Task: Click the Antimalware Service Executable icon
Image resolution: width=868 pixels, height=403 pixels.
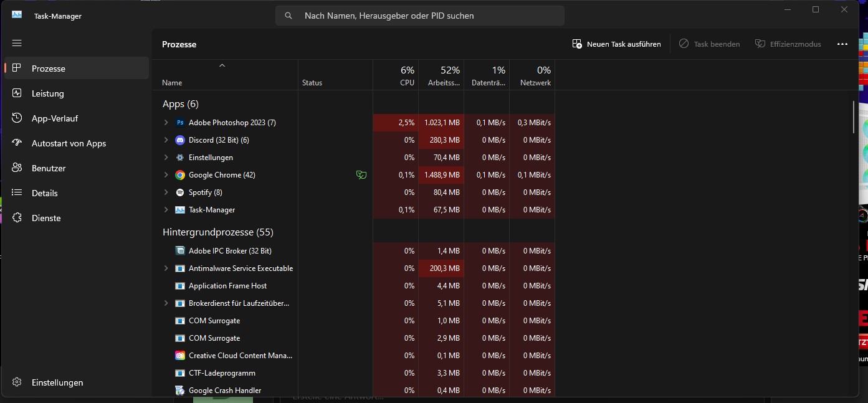Action: point(180,268)
